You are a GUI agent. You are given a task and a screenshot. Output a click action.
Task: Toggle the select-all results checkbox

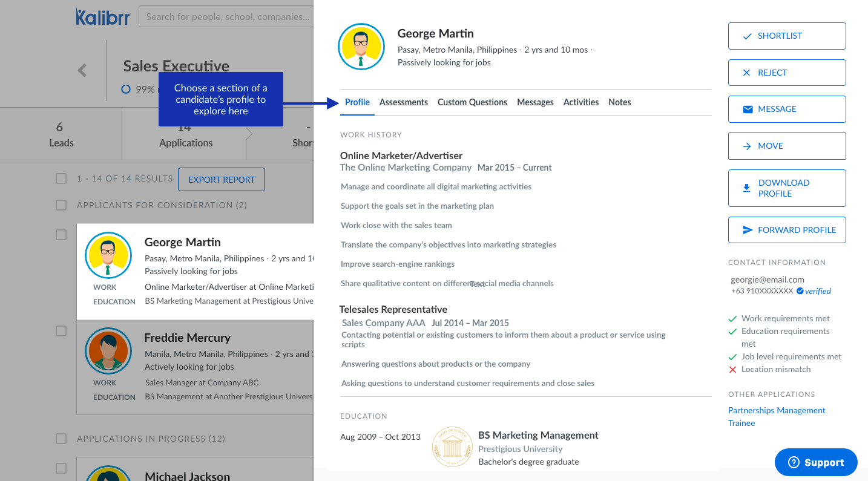point(61,178)
